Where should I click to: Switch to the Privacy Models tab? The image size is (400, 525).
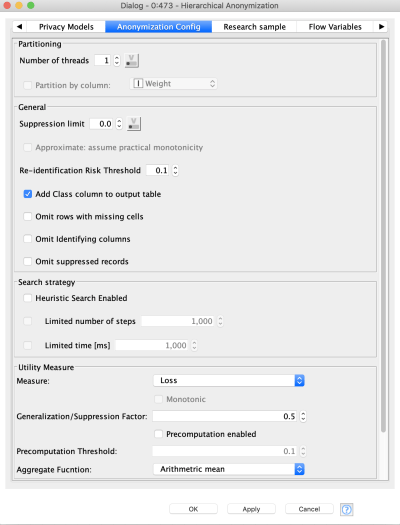click(x=66, y=27)
